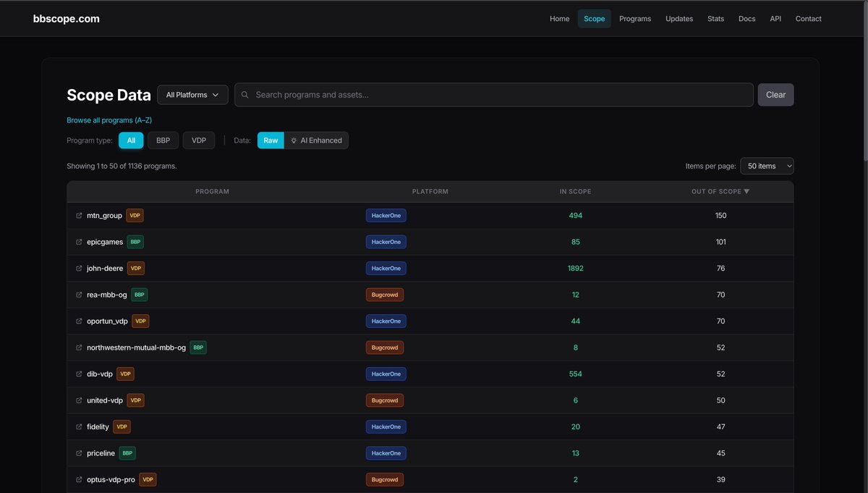The width and height of the screenshot is (868, 493).
Task: Open Updates in the navigation bar
Action: pos(679,19)
